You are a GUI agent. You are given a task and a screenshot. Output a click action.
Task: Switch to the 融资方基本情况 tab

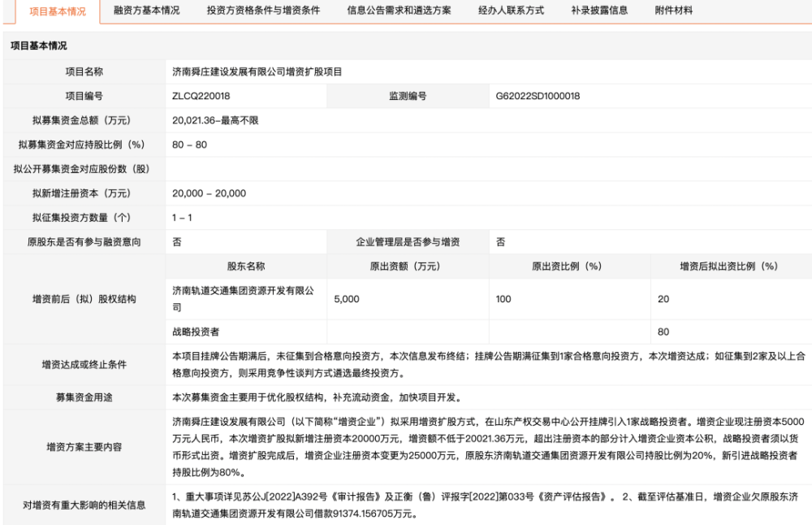145,11
